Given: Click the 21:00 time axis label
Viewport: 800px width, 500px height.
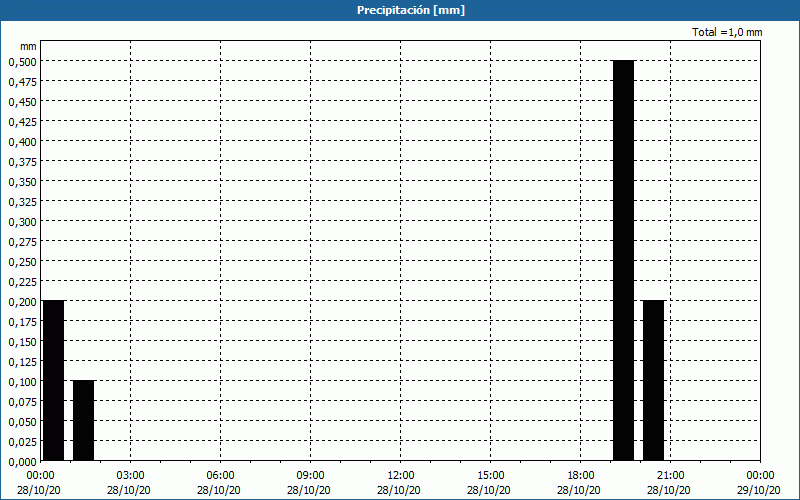Looking at the screenshot, I should [x=671, y=476].
